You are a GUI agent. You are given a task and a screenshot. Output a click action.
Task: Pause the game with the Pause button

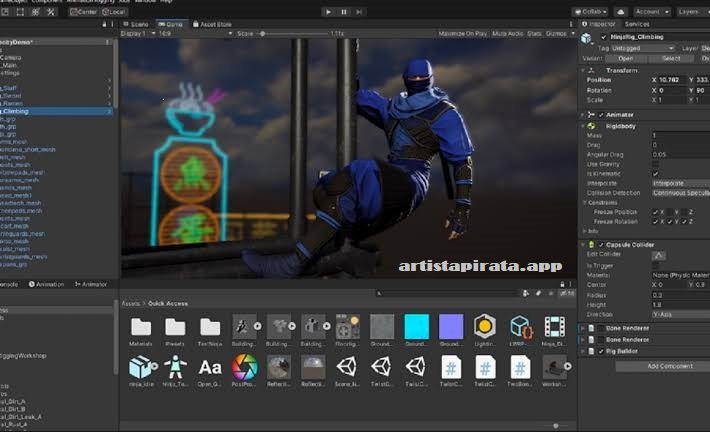[344, 12]
